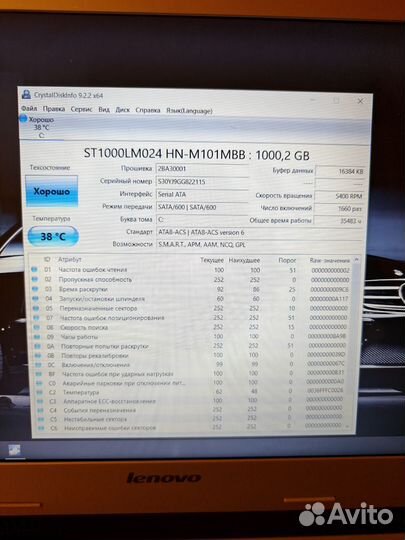The image size is (405, 540).
Task: Select the Скорость поиска attribute name
Action: click(84, 328)
